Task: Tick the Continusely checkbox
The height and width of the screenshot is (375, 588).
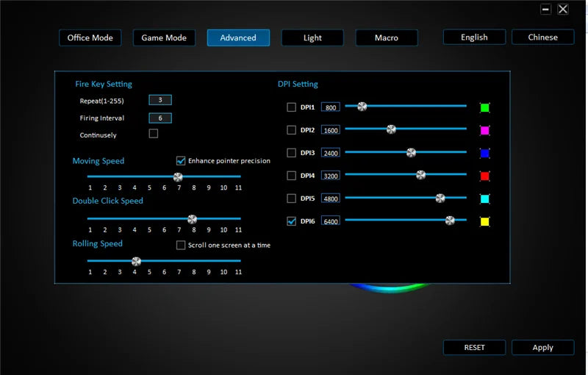Action: pyautogui.click(x=154, y=134)
